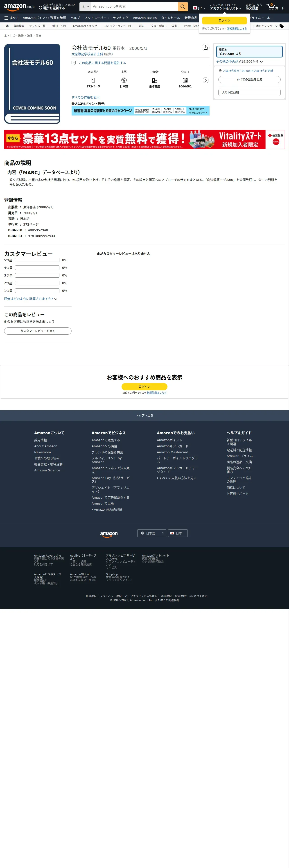
Task: Click 新規登録はこちら in the flyout
Action: [237, 29]
